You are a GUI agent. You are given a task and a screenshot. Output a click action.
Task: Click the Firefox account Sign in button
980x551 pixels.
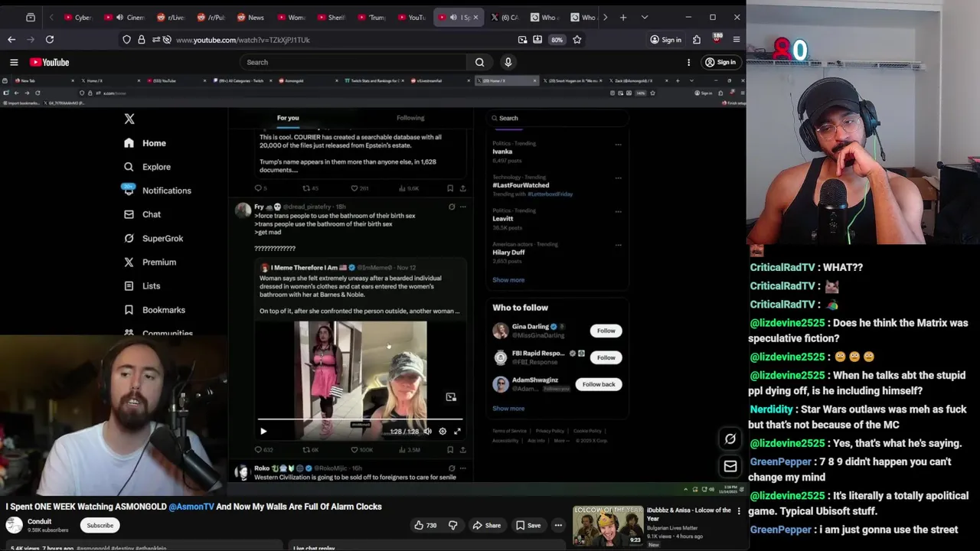[x=666, y=40]
